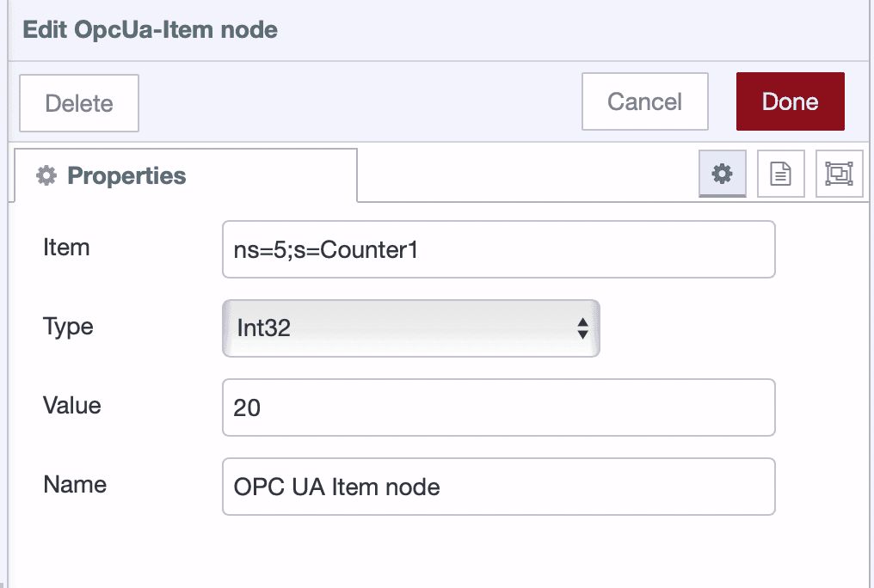Click the Name field label
This screenshot has height=588, width=874.
[74, 485]
